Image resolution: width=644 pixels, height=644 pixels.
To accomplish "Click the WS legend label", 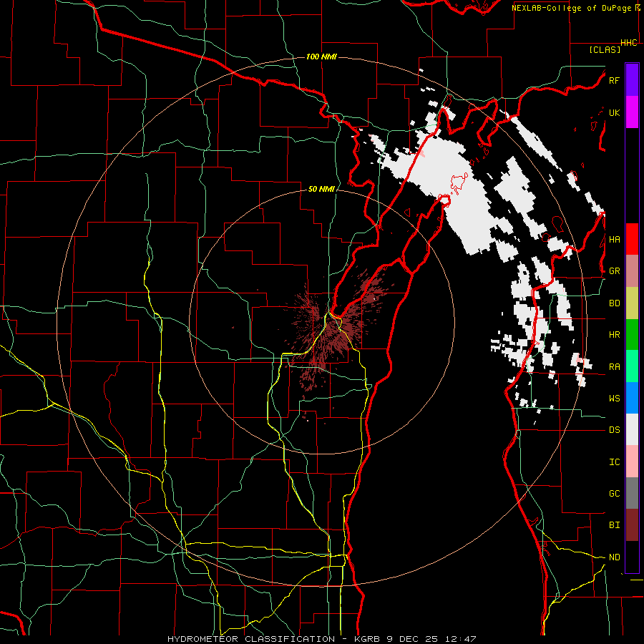I will point(614,399).
